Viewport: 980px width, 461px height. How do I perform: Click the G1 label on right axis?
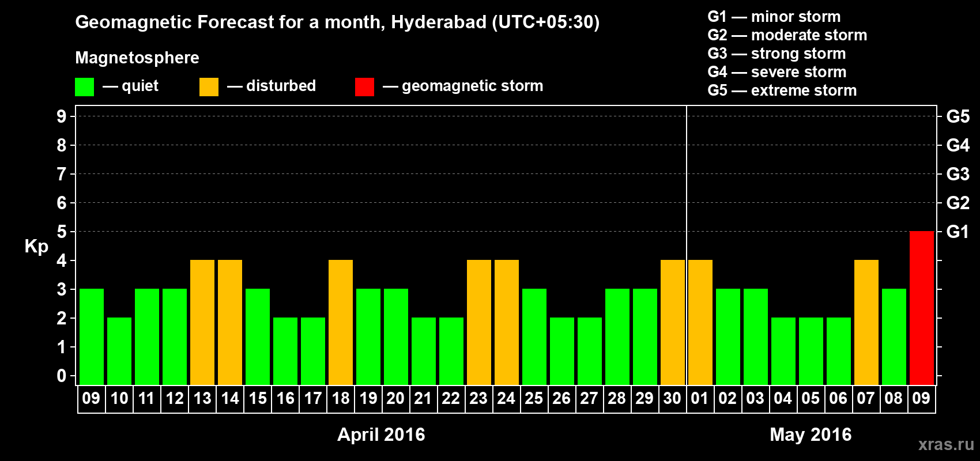(958, 232)
